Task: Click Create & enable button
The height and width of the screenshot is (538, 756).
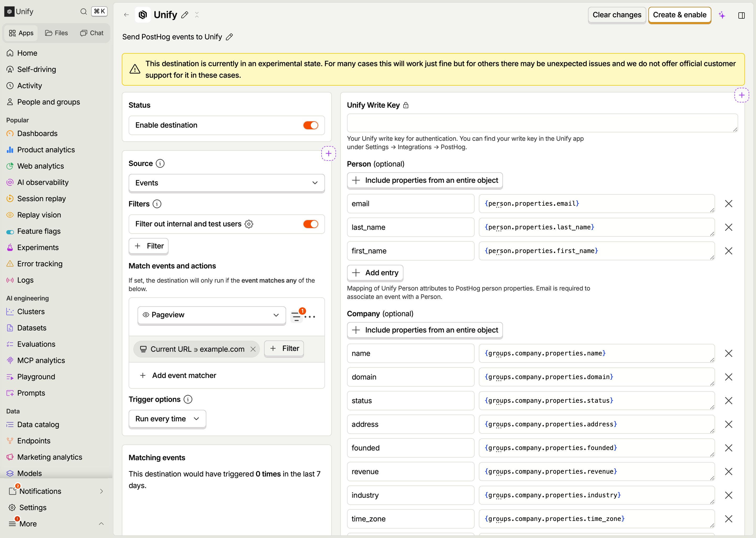Action: (x=680, y=15)
